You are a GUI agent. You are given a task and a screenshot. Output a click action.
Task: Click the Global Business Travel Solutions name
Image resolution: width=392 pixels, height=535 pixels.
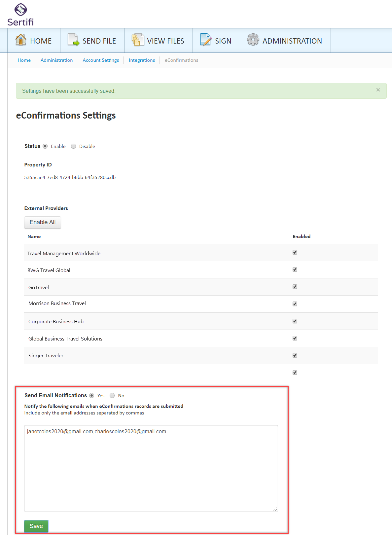tap(65, 339)
